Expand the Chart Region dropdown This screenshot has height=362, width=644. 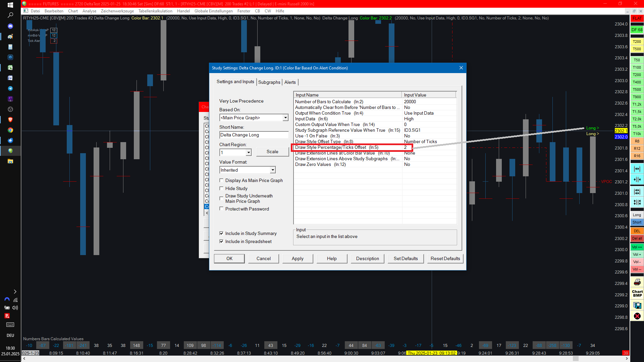coord(248,153)
